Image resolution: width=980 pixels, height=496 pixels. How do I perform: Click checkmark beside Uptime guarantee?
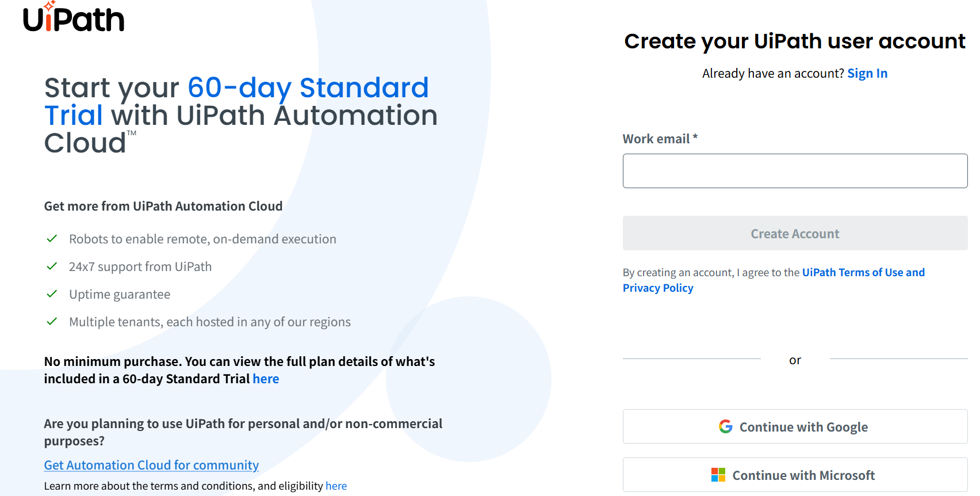(x=52, y=293)
